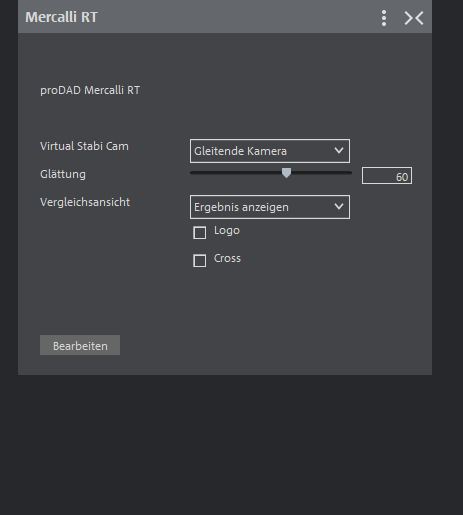Open the Ergebnis anzeigen dropdown box
This screenshot has height=515, width=463.
coord(270,207)
